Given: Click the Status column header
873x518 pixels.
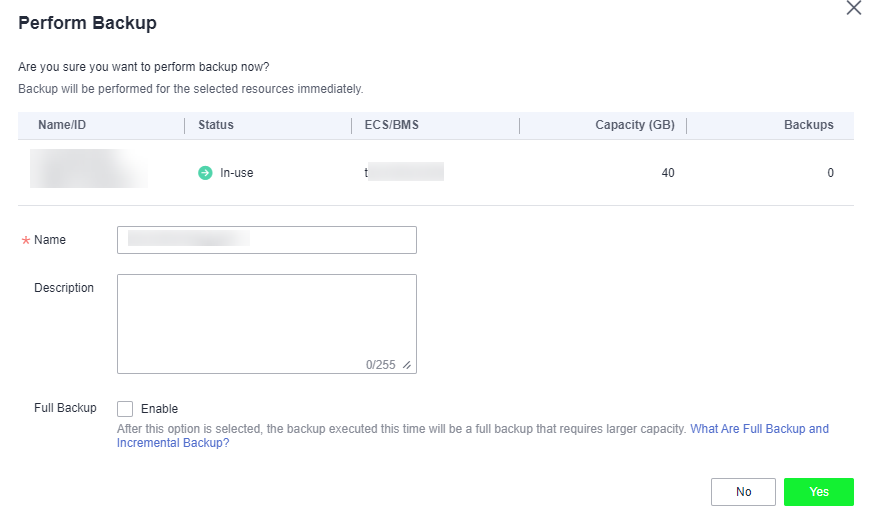Looking at the screenshot, I should [216, 125].
